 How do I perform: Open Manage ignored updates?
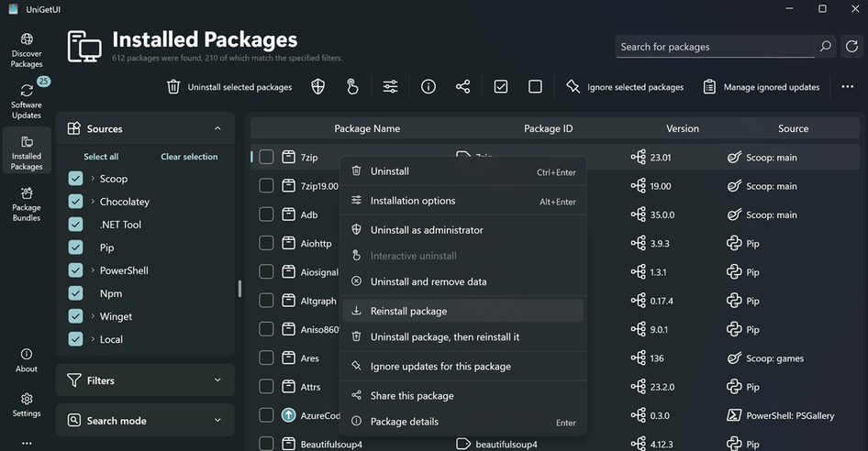pos(761,87)
